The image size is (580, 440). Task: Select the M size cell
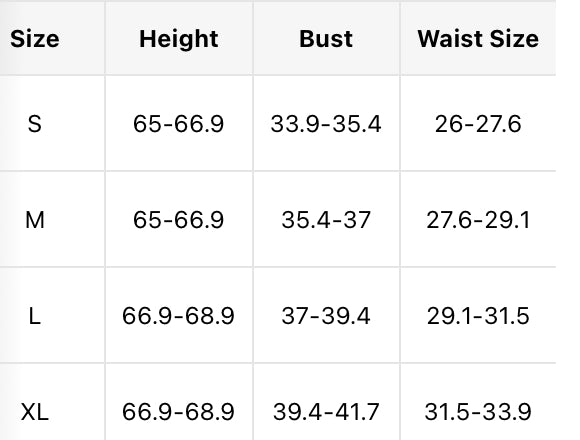click(34, 220)
